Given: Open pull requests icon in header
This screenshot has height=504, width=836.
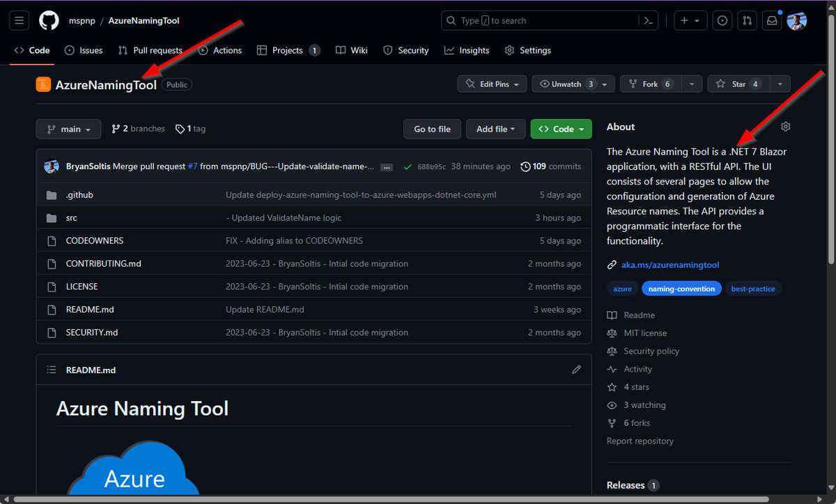Looking at the screenshot, I should click(747, 21).
